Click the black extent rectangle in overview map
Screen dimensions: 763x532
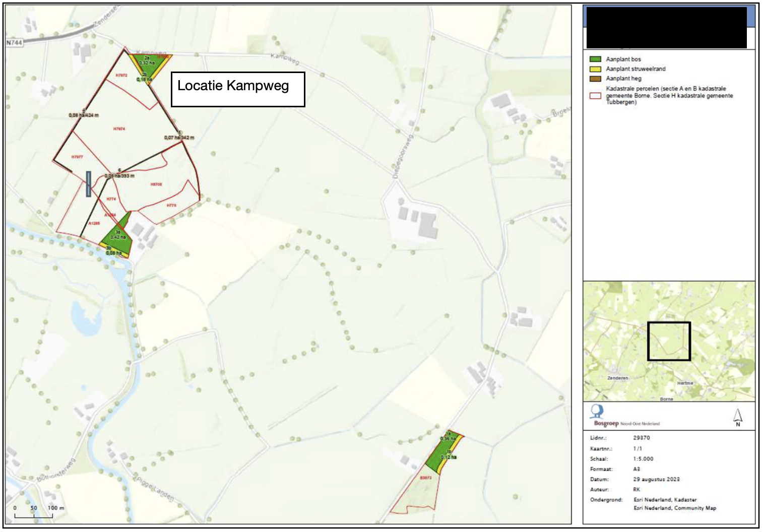click(x=669, y=341)
